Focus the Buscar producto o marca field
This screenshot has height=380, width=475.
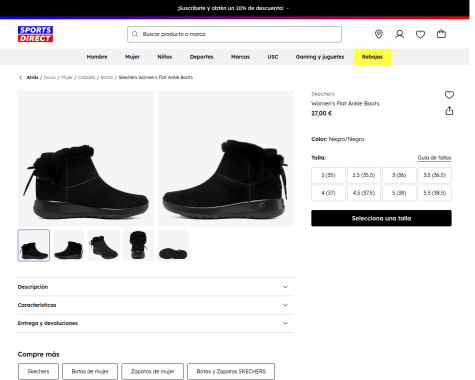pyautogui.click(x=234, y=34)
